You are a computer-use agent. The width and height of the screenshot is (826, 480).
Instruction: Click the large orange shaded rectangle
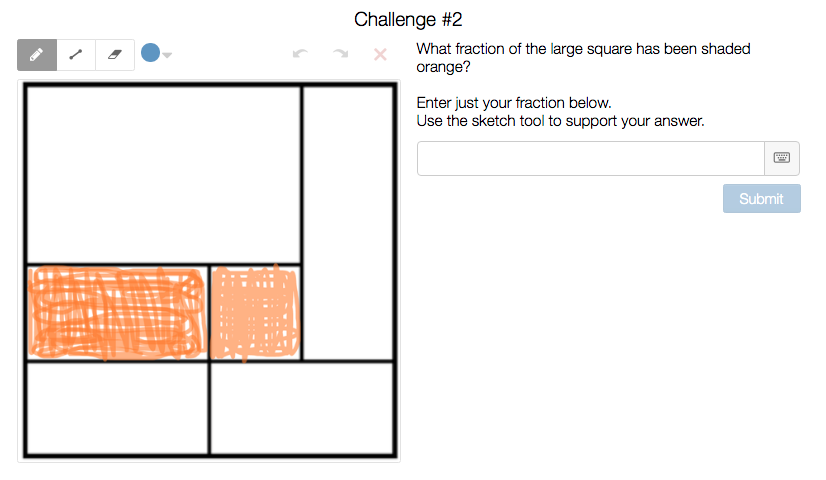[116, 313]
